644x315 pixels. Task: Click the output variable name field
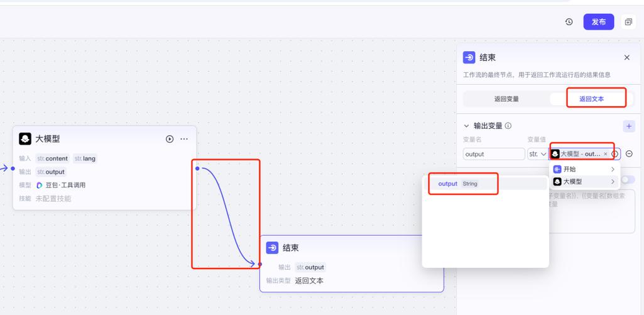pos(494,154)
